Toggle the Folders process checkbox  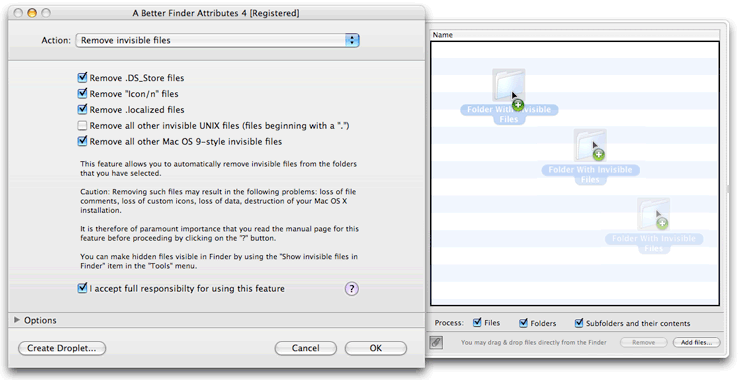523,323
